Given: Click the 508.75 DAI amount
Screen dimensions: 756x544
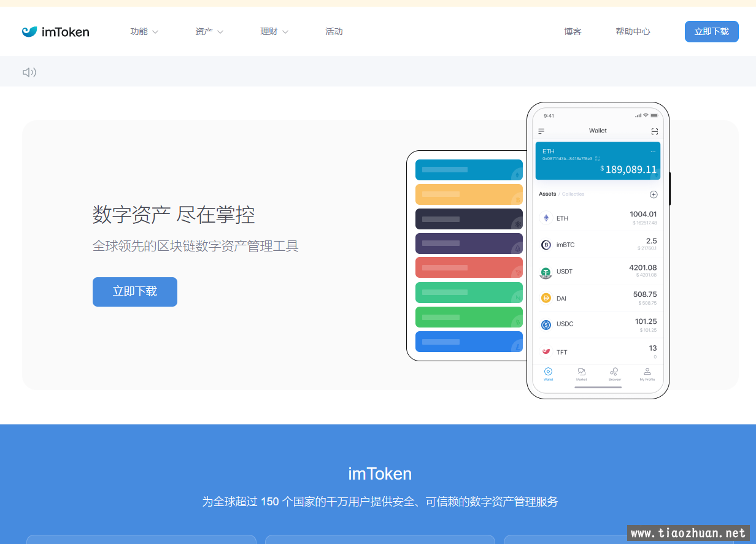Looking at the screenshot, I should click(x=645, y=294).
